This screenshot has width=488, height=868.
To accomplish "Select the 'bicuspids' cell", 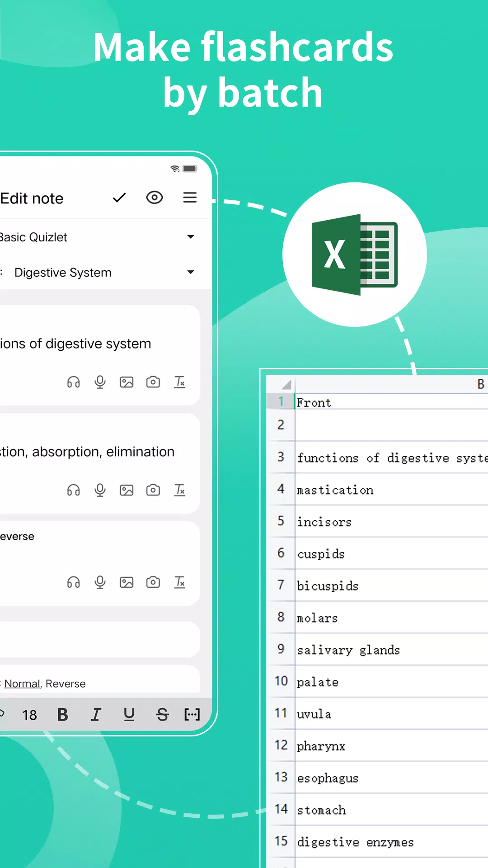I will coord(391,586).
